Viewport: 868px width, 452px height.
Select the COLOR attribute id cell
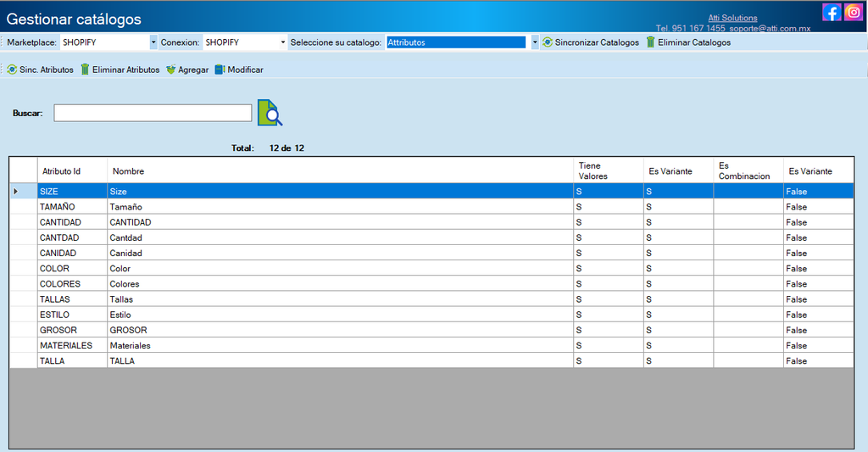coord(72,269)
